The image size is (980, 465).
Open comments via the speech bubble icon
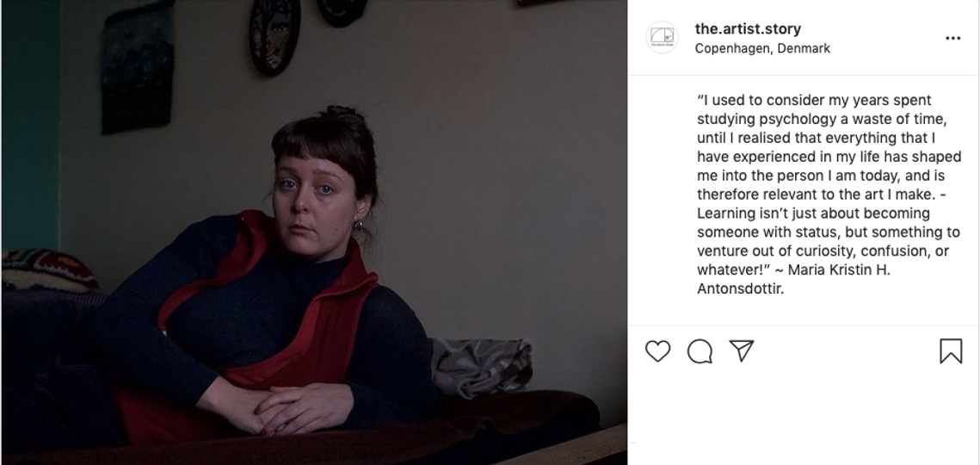tap(700, 351)
